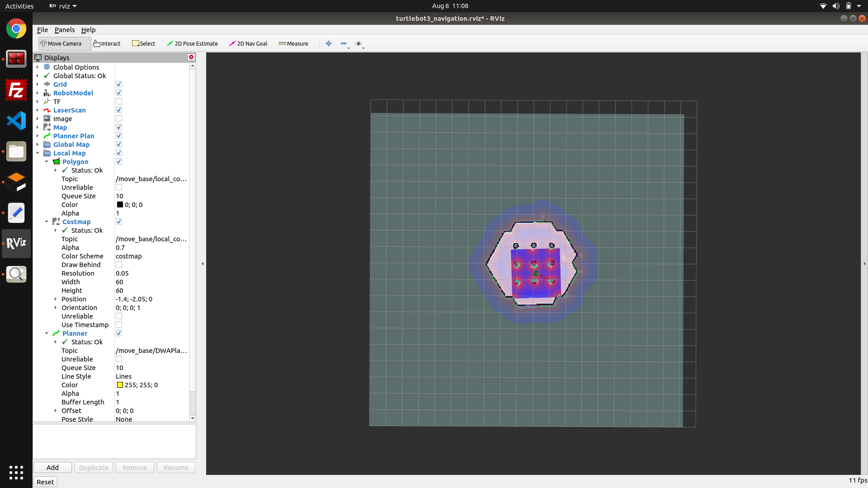Screen dimensions: 868x488
Task: Open FileZilla from the dock
Action: click(16, 90)
